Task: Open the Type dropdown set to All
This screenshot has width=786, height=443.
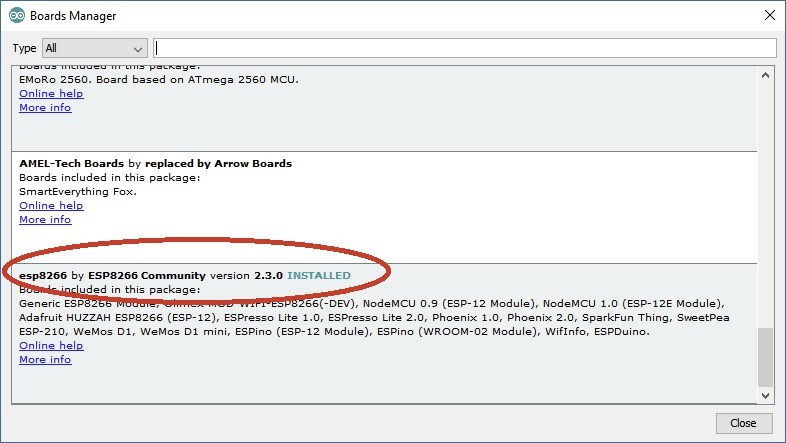Action: 95,48
